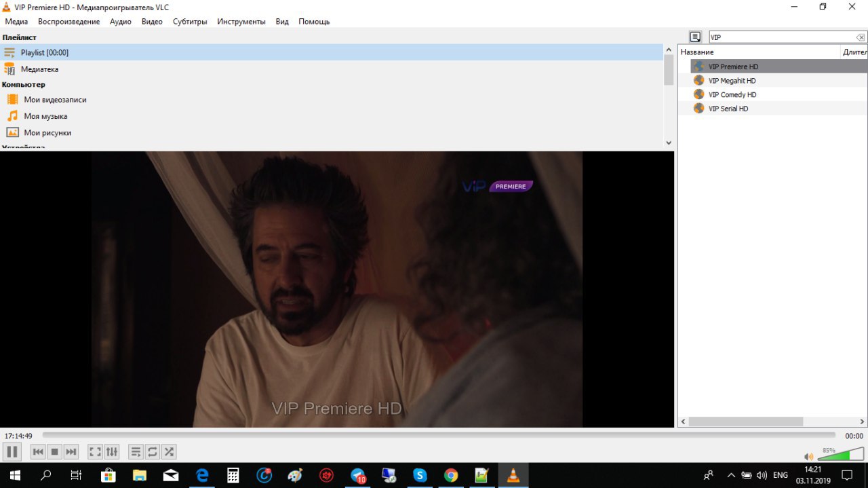Screen dimensions: 868x488
Task: Open the Видео menu
Action: coord(152,22)
